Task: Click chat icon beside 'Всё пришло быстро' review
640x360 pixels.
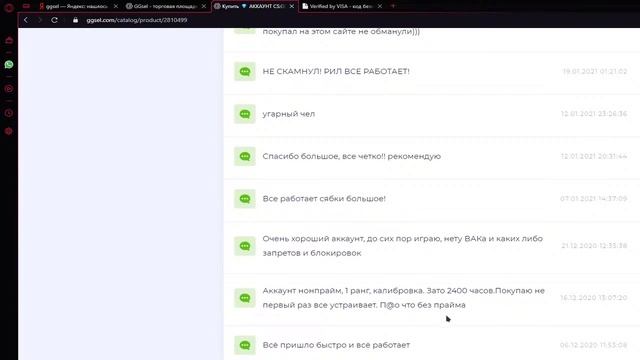Action: tap(244, 345)
